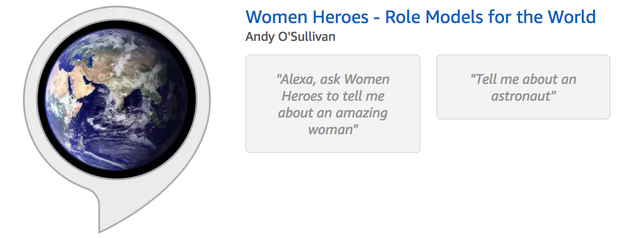Open the Women Heroes skill title link

421,17
